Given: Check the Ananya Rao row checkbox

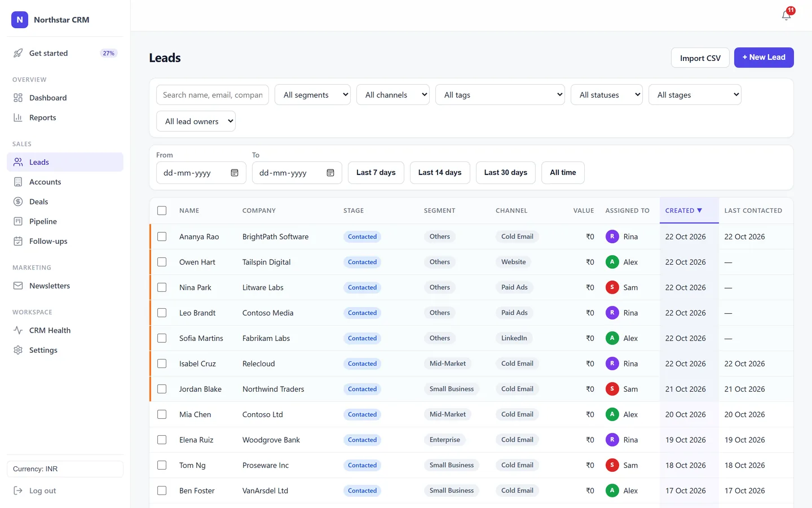Looking at the screenshot, I should [x=162, y=237].
